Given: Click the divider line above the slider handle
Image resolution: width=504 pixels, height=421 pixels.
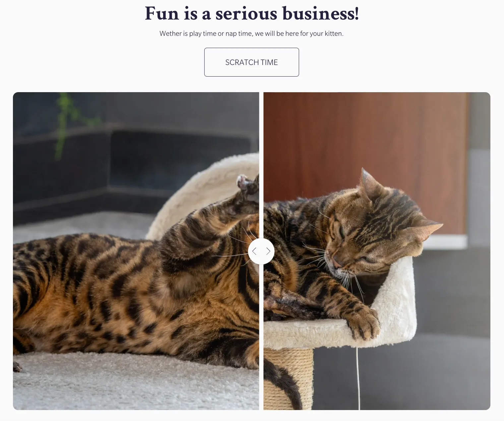Looking at the screenshot, I should click(x=261, y=165).
